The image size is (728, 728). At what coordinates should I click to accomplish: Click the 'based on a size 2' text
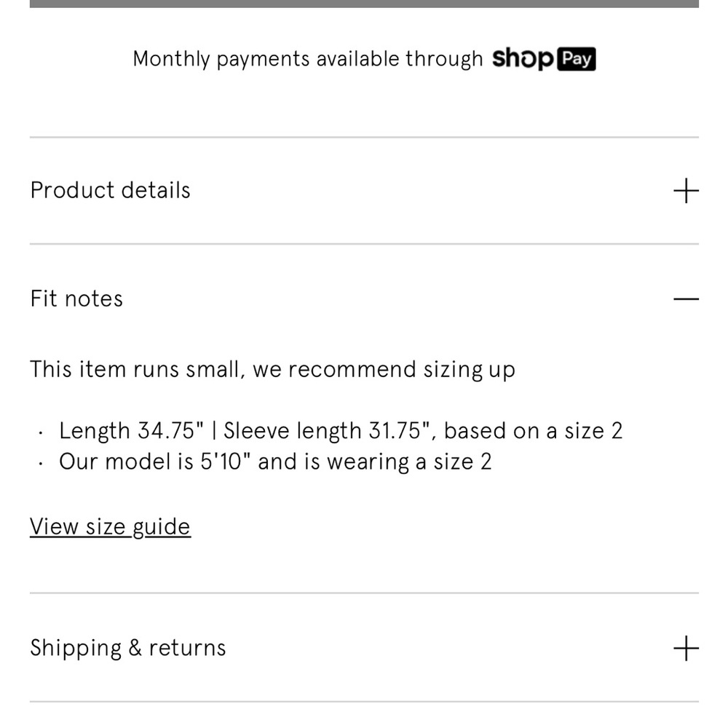(x=534, y=431)
